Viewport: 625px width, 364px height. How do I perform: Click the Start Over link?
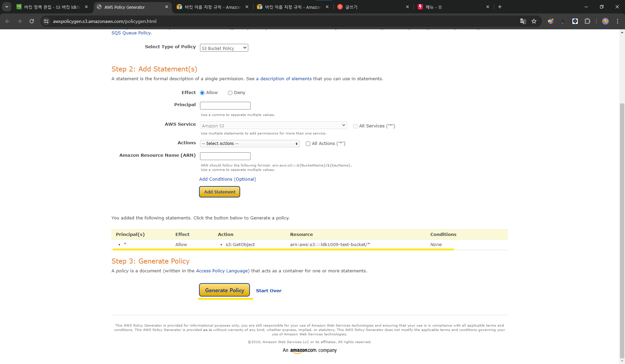click(268, 291)
